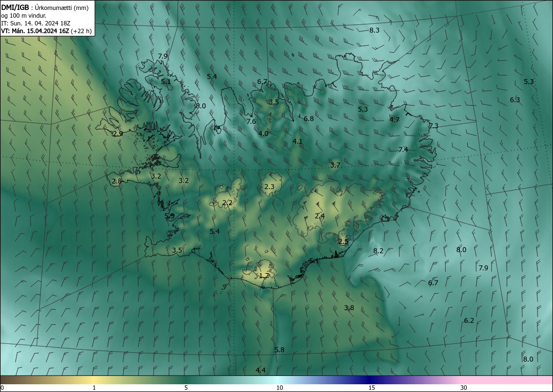Viewport: 553px width, 392px height.
Task: Click the 6.8 value on the map
Action: pos(309,119)
